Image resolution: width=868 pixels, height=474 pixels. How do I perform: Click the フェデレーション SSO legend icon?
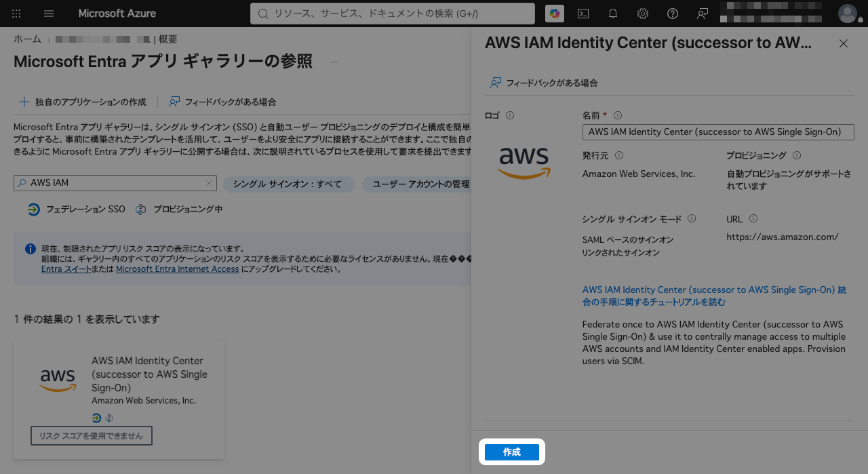click(34, 210)
